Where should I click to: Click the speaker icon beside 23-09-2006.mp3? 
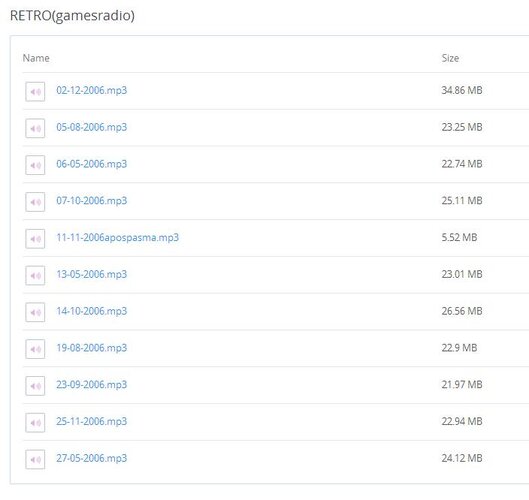[x=35, y=386]
